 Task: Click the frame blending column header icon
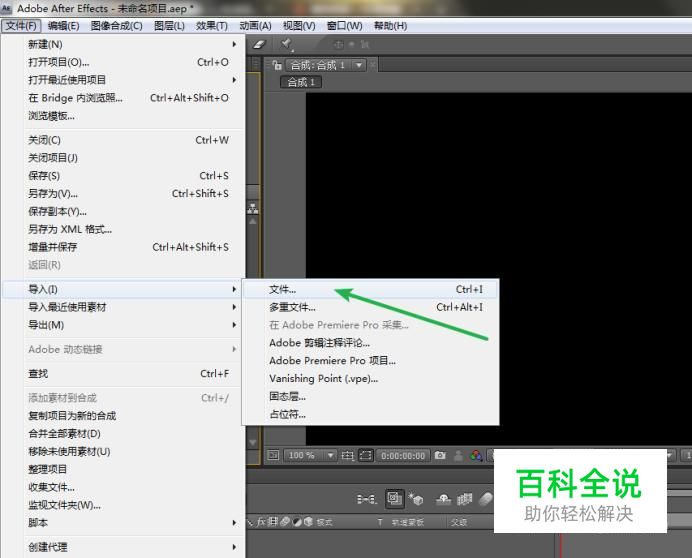pyautogui.click(x=274, y=522)
